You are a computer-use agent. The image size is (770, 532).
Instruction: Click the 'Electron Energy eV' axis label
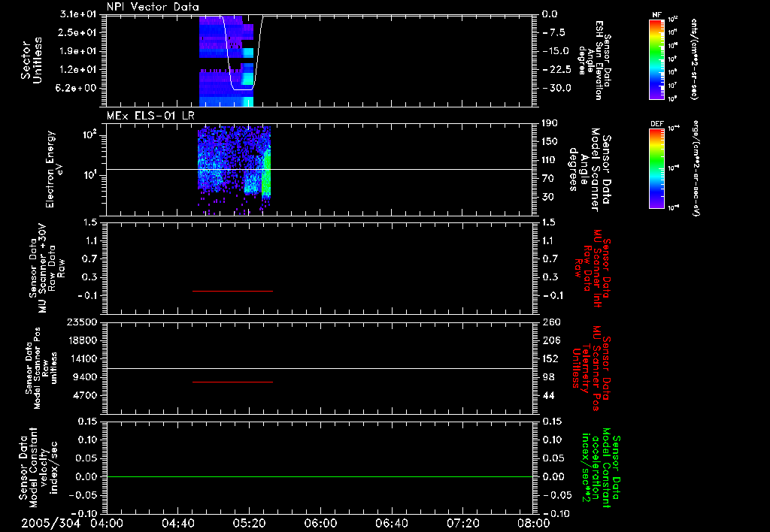(53, 169)
